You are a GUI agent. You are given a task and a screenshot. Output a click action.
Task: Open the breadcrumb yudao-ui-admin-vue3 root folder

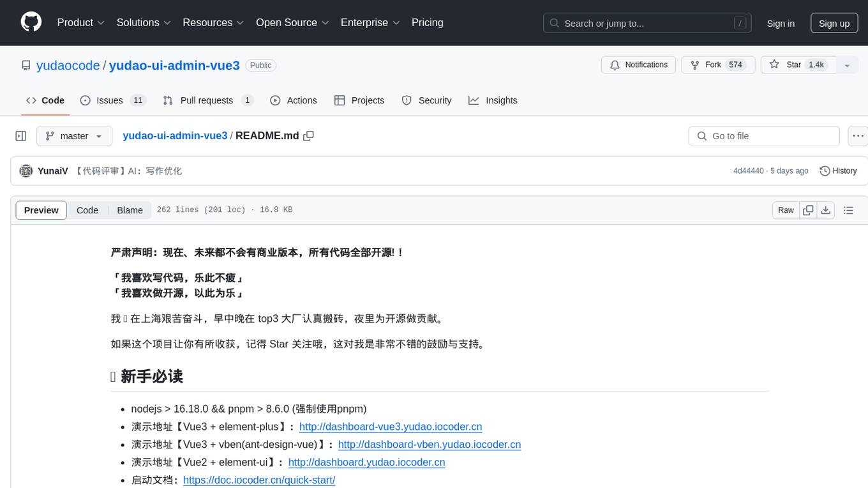(175, 135)
